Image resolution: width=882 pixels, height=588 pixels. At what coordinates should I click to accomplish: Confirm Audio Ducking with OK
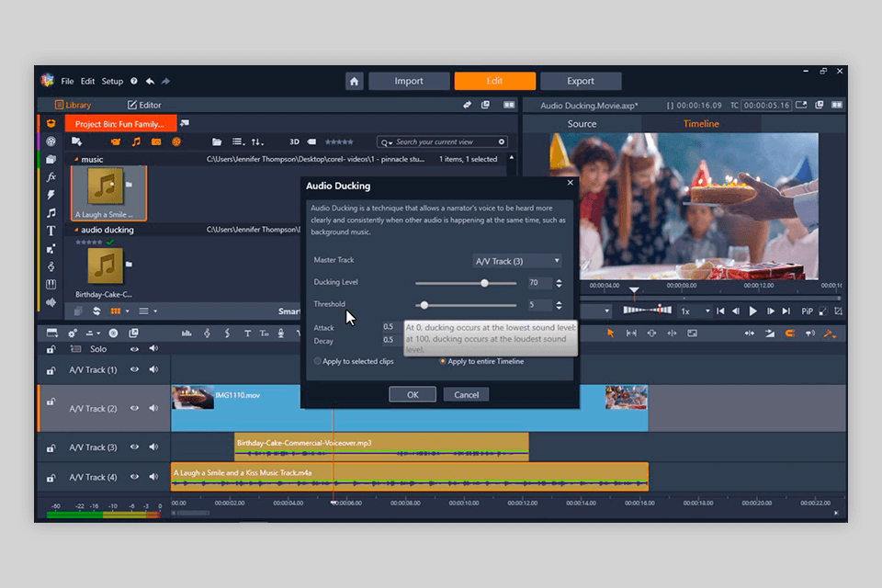coord(413,394)
